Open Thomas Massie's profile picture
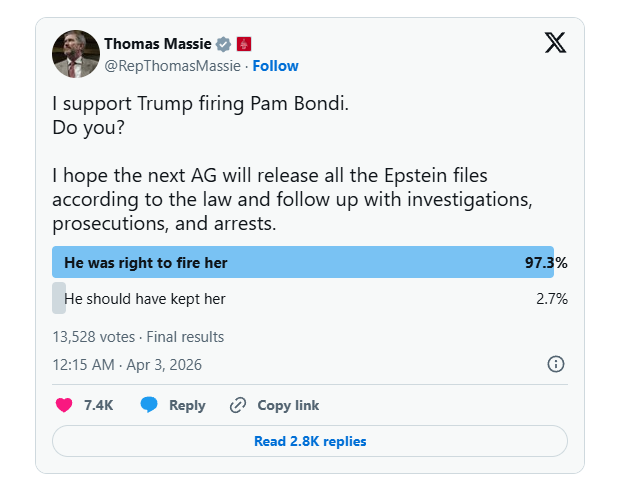 click(76, 54)
